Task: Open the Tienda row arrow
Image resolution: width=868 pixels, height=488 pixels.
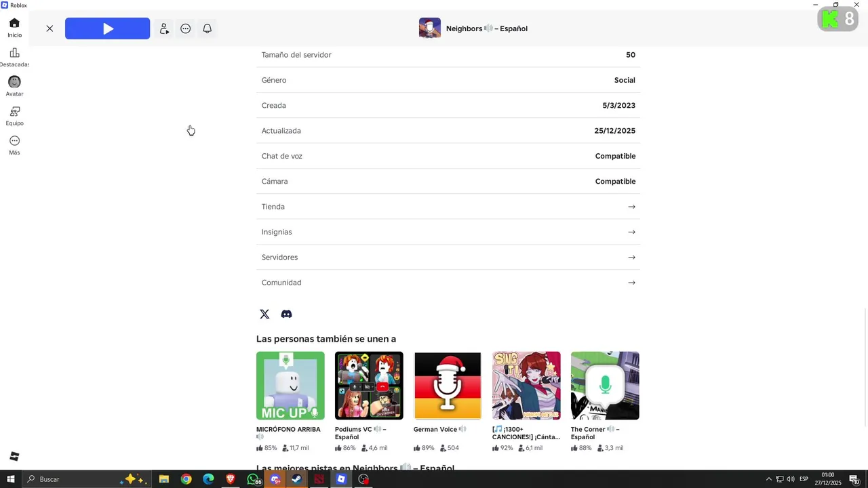Action: pyautogui.click(x=631, y=207)
